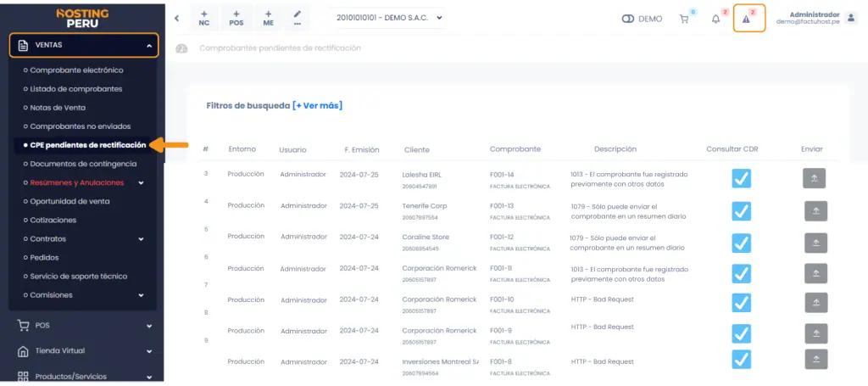Send comprobante F001-9 with upload icon

(815, 333)
